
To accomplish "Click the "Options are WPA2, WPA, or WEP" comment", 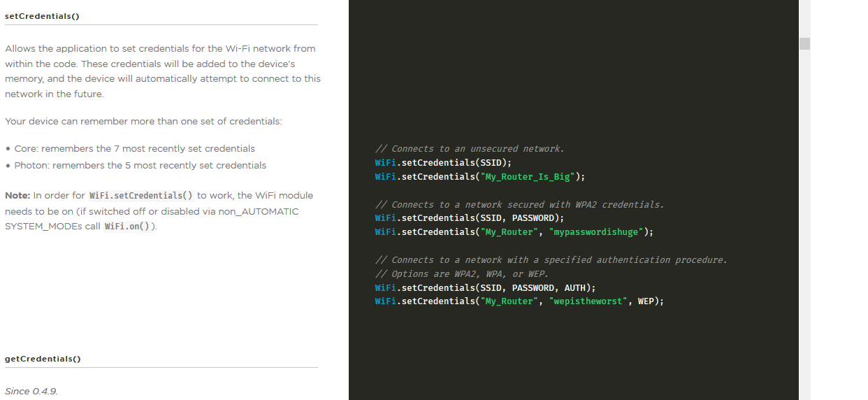I will click(461, 273).
